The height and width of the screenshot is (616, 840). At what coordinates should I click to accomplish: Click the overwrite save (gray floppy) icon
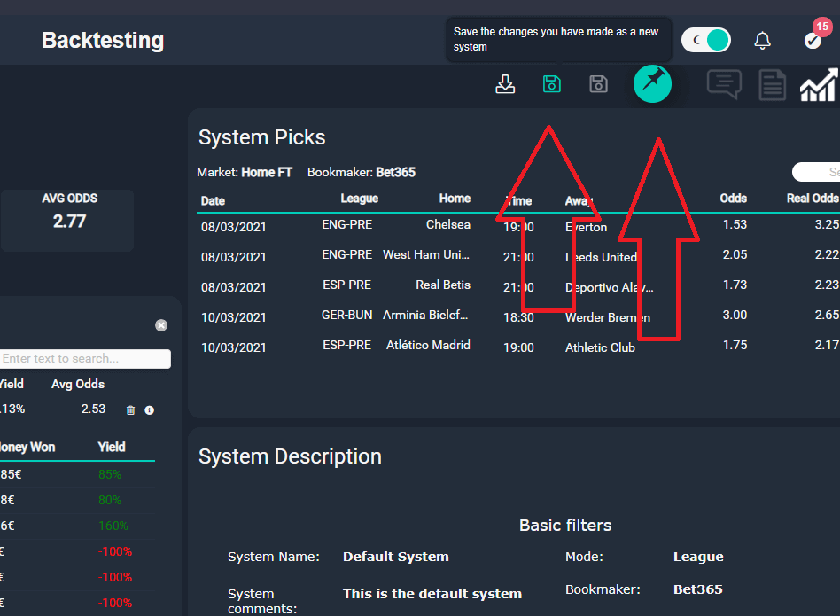[x=598, y=84]
